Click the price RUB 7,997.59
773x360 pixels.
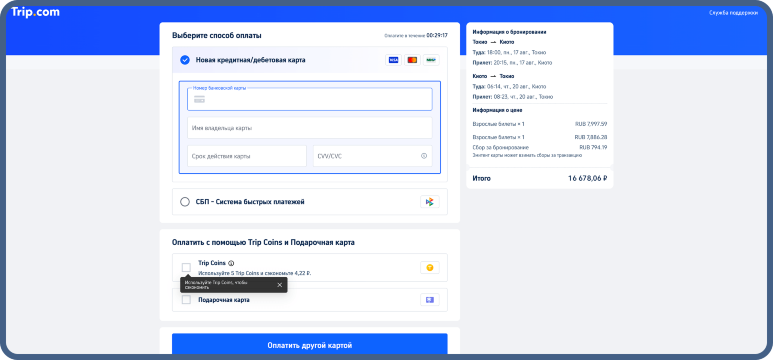591,124
